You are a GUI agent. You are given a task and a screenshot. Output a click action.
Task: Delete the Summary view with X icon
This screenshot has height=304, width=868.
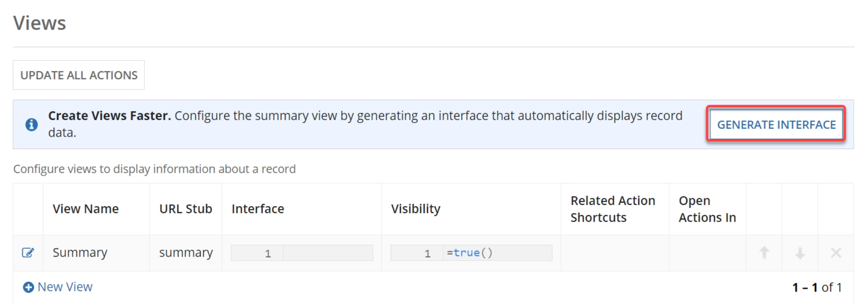tap(836, 252)
